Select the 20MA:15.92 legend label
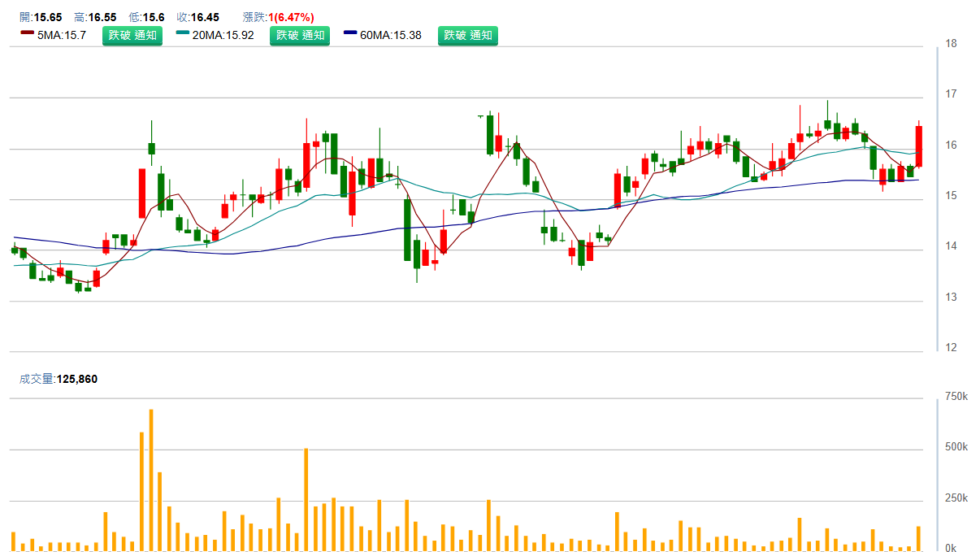Image resolution: width=980 pixels, height=552 pixels. click(x=223, y=36)
